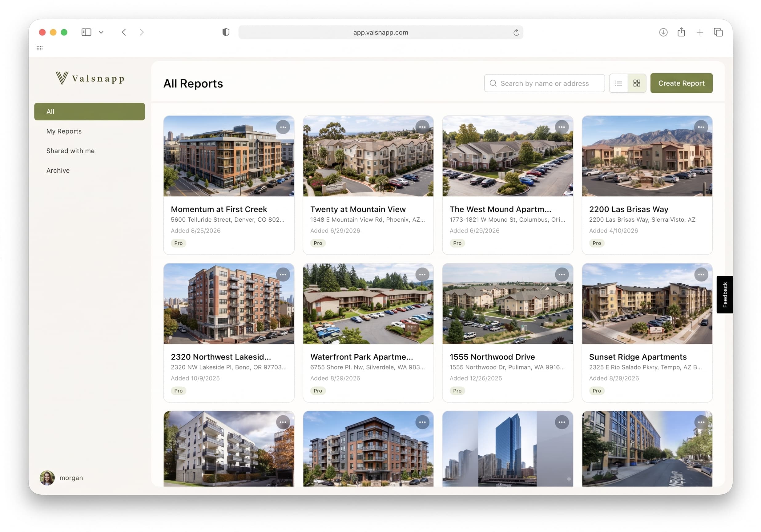
Task: Open the 1555 Northwood Drive report title
Action: (x=492, y=357)
